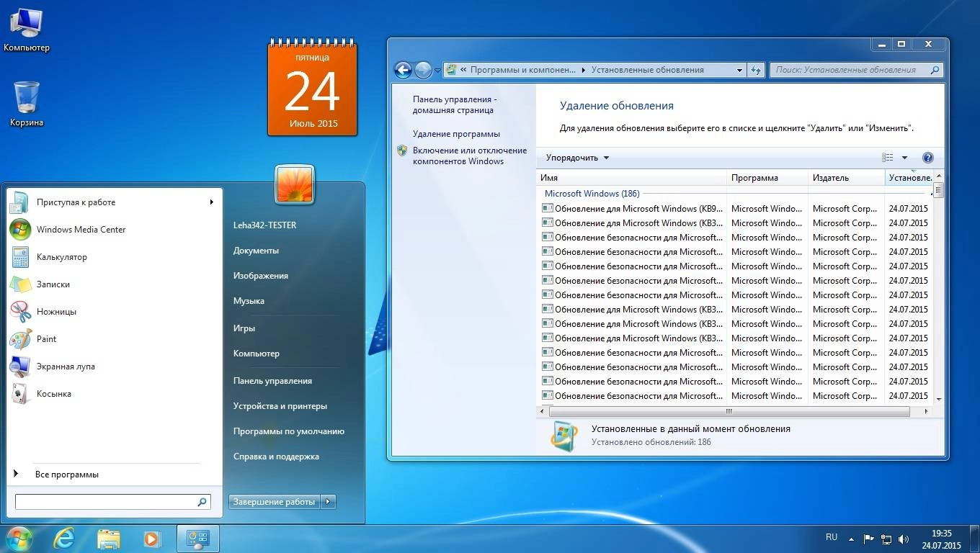Click the Windows Start orb
Viewport: 980px width, 553px height.
coord(19,538)
